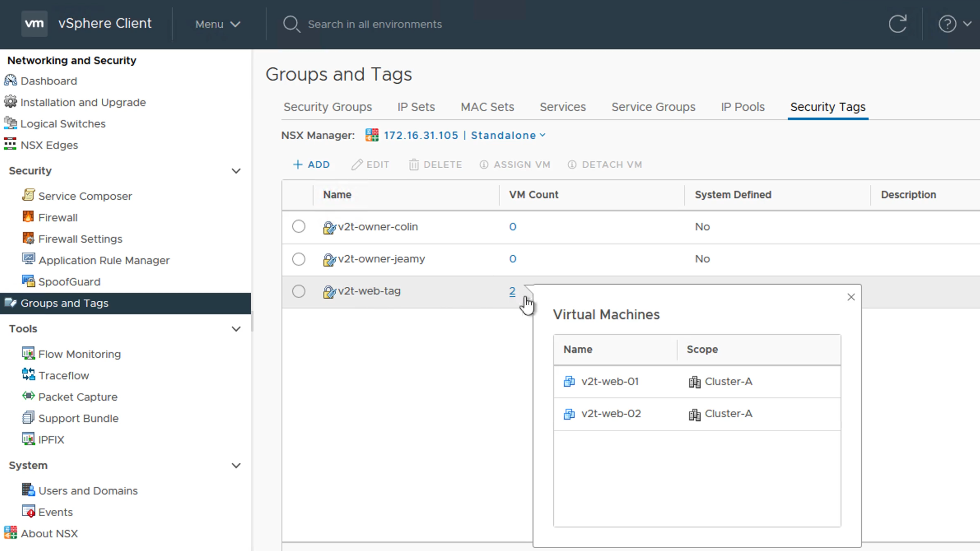Select the v2t-web-tag radio button

(298, 291)
